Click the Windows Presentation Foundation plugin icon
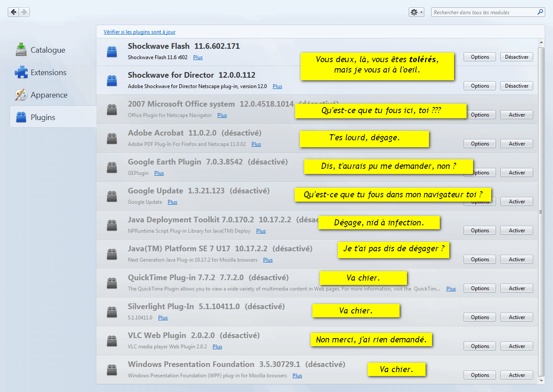The width and height of the screenshot is (553, 392). coord(112,370)
